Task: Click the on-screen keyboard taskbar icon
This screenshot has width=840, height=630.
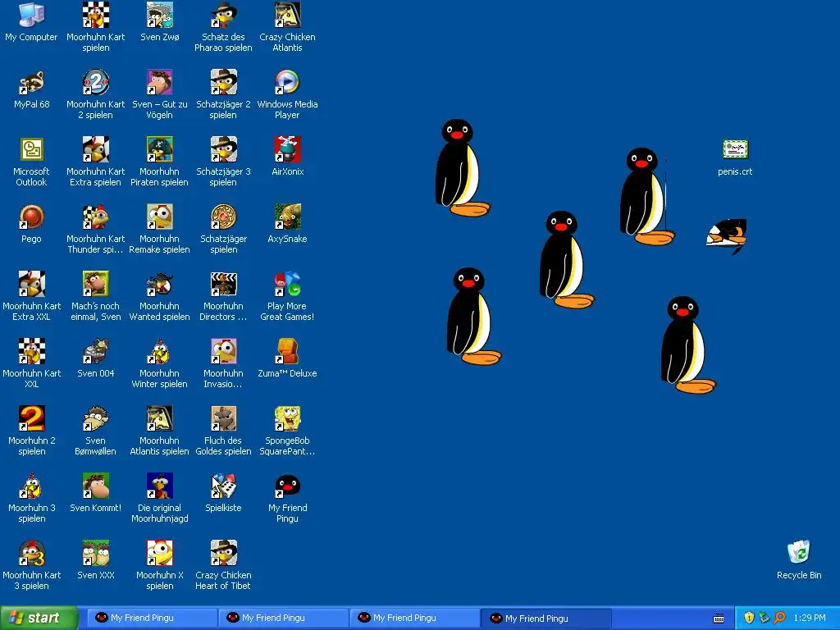Action: tap(719, 619)
